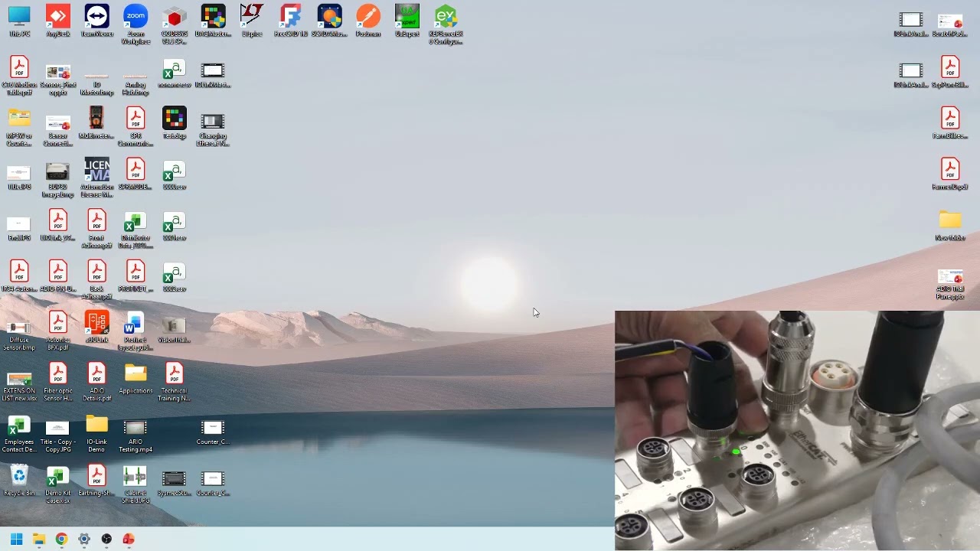
Task: Select the Employees Contact Excel file
Action: pos(19,432)
